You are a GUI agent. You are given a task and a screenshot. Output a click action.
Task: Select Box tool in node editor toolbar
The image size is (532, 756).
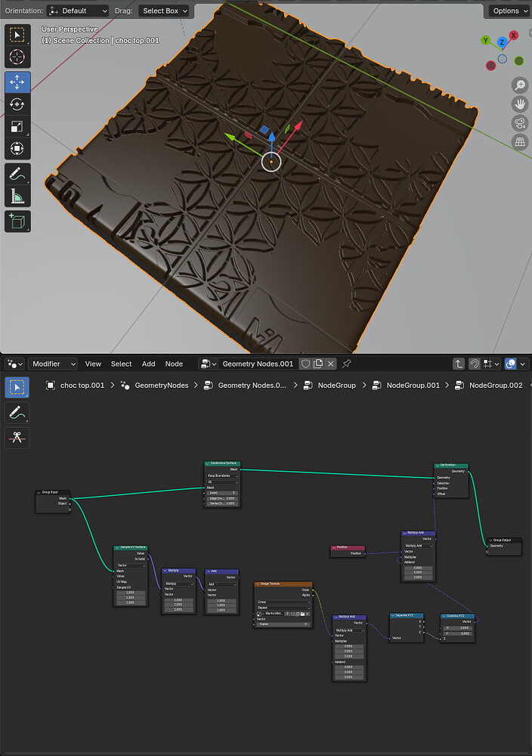[17, 388]
